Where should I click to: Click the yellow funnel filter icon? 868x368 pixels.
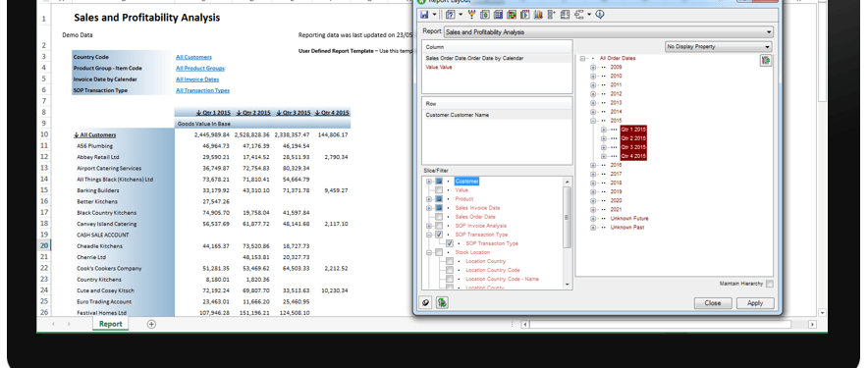[471, 15]
